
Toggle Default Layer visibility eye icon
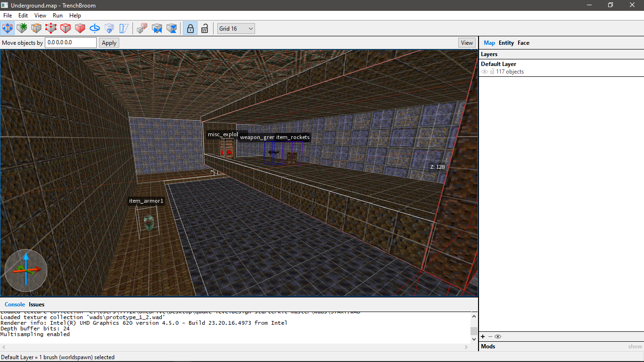pyautogui.click(x=484, y=72)
